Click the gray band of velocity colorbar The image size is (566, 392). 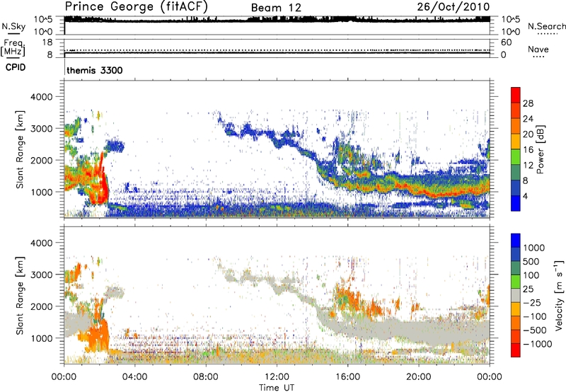tap(516, 295)
